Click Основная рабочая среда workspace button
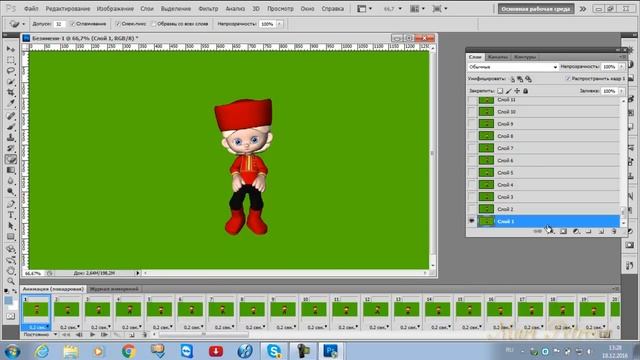The width and height of the screenshot is (640, 360). [x=536, y=9]
